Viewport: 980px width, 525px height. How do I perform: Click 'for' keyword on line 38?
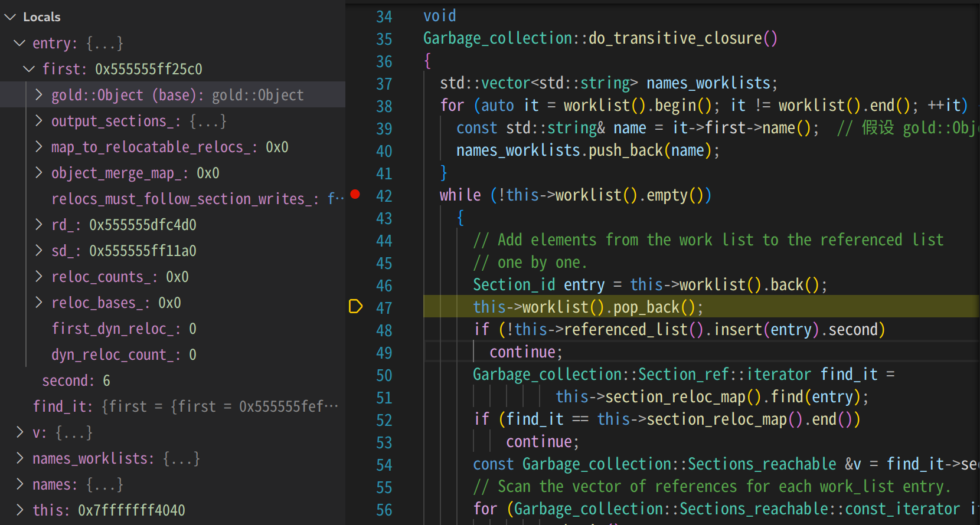pos(452,106)
